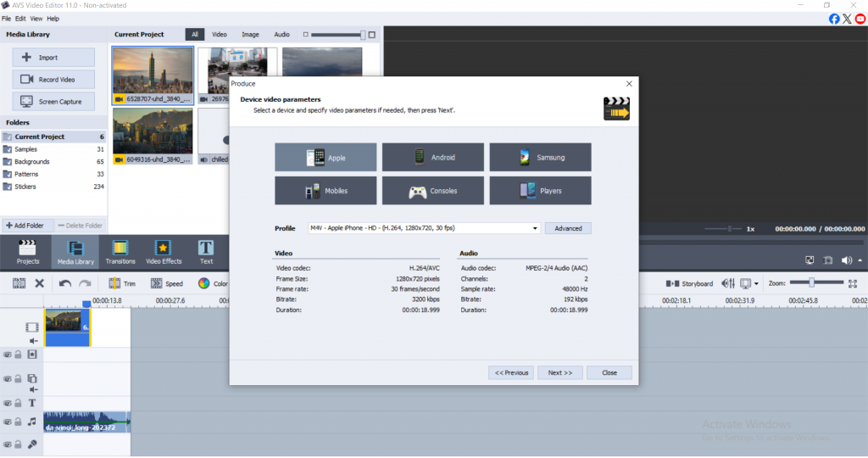Toggle visibility of the music track

tap(7, 422)
